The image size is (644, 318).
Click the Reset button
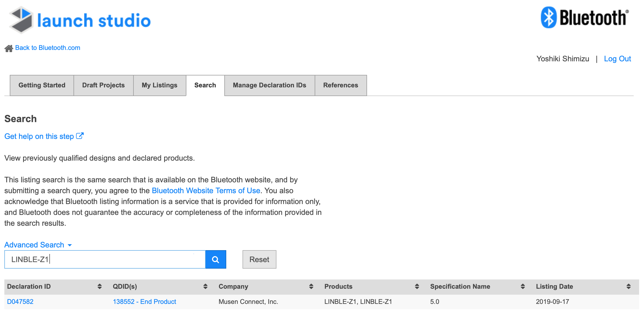[259, 260]
